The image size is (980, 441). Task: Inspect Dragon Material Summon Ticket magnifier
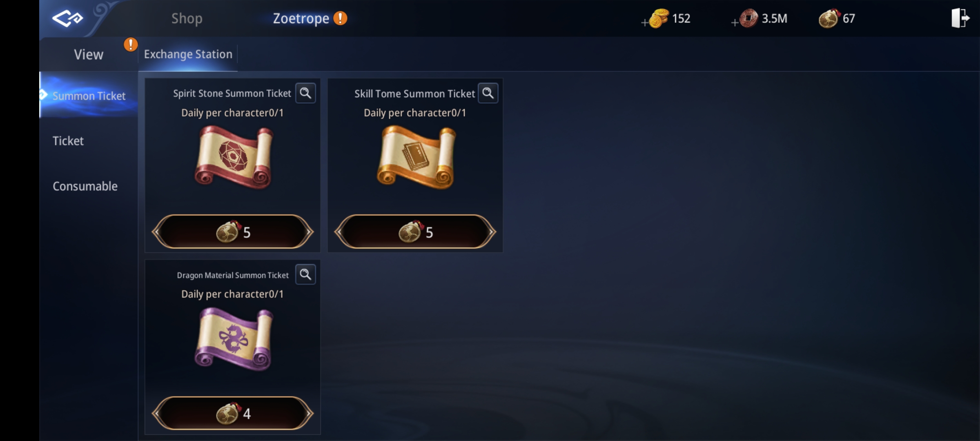point(305,274)
